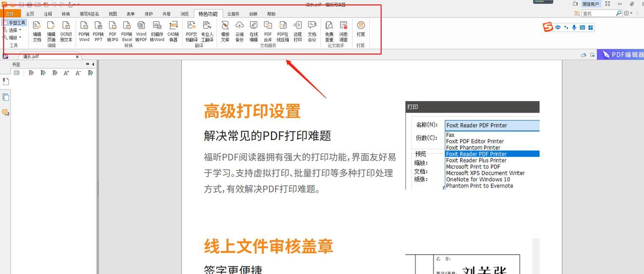This screenshot has height=274, width=644.
Task: Collapse the 书签 panel with the left arrow
Action: pos(93,64)
